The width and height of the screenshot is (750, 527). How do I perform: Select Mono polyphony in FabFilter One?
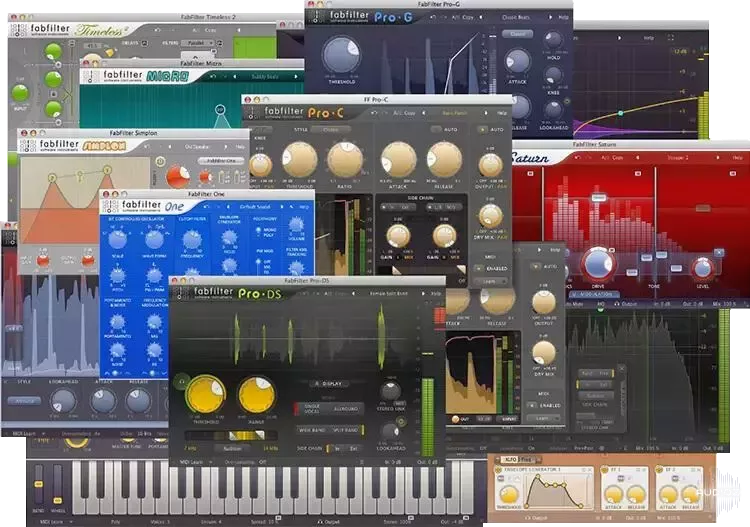[x=258, y=230]
